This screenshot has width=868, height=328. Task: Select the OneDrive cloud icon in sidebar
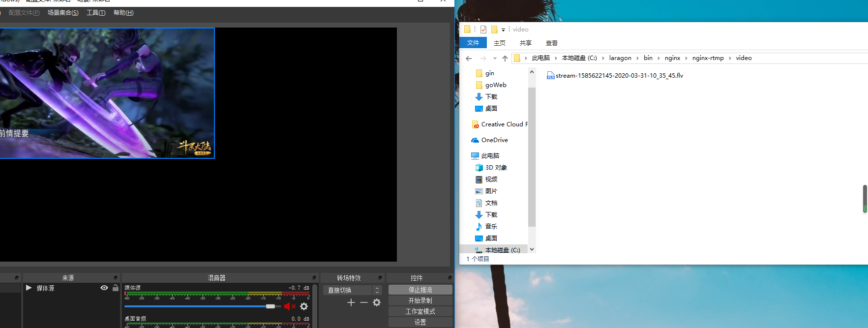(475, 140)
